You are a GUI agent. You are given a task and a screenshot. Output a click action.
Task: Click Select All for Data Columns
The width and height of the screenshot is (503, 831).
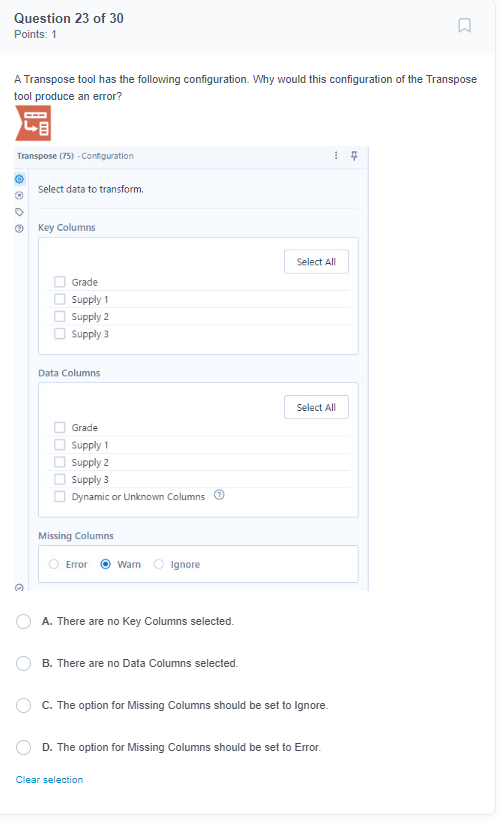point(316,407)
